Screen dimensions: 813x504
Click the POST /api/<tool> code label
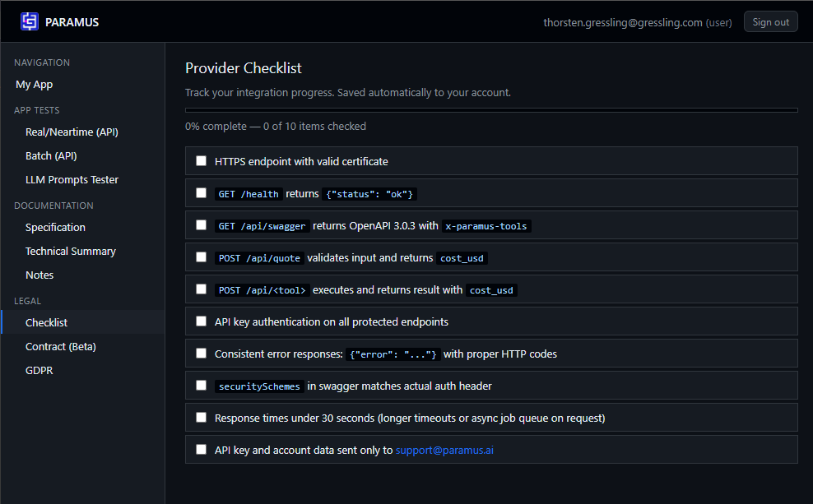point(262,290)
